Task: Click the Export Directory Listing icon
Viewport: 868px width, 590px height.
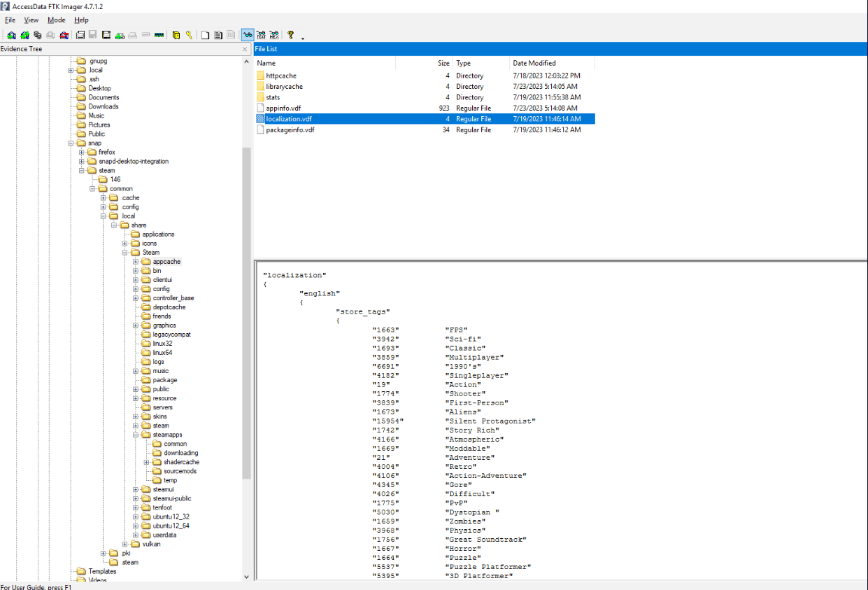Action: (x=231, y=35)
